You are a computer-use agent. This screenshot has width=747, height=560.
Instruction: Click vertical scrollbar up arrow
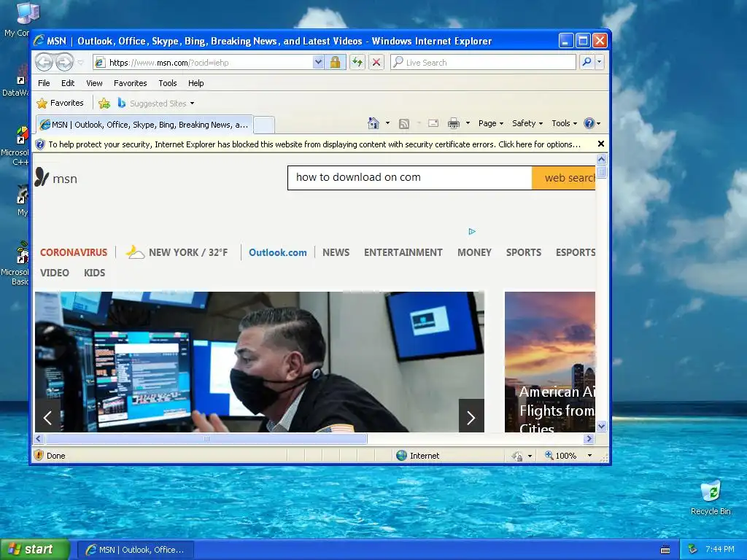(x=602, y=159)
